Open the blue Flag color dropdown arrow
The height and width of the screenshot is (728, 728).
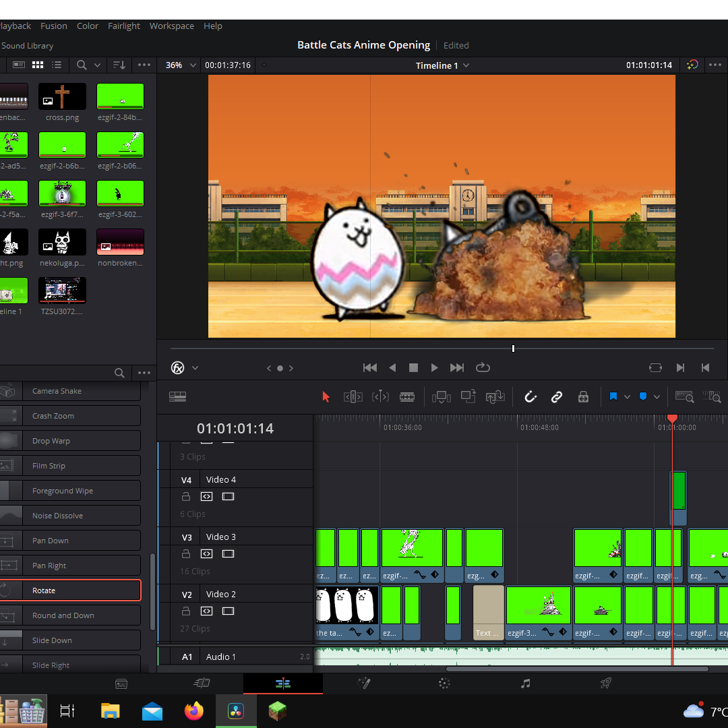[x=627, y=397]
